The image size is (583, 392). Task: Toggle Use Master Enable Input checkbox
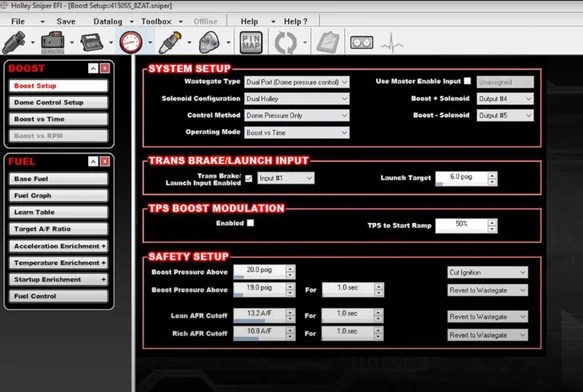468,81
